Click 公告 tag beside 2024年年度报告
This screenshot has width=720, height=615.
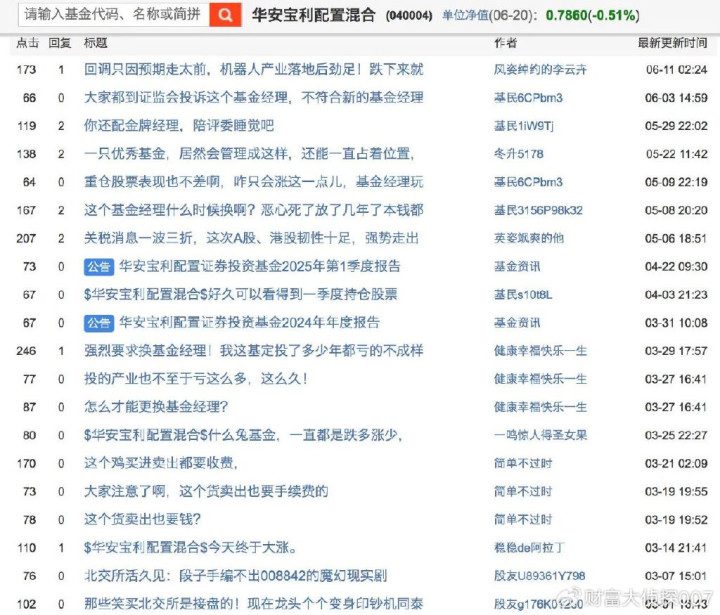click(99, 323)
